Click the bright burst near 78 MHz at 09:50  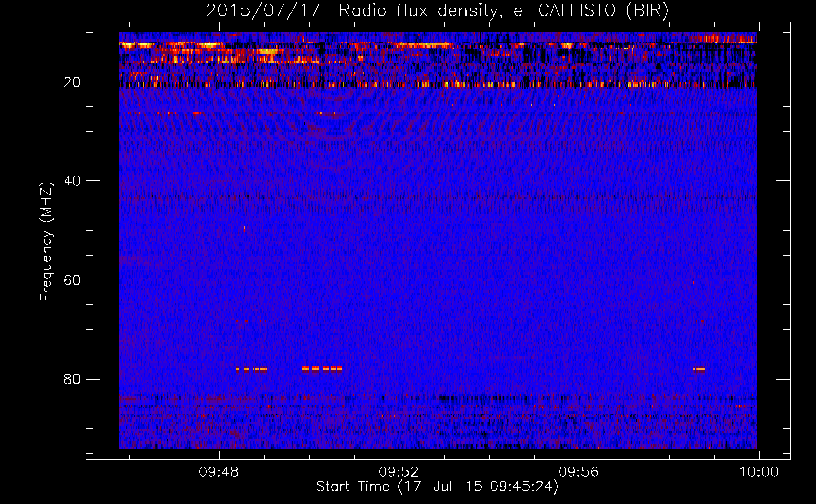(322, 368)
